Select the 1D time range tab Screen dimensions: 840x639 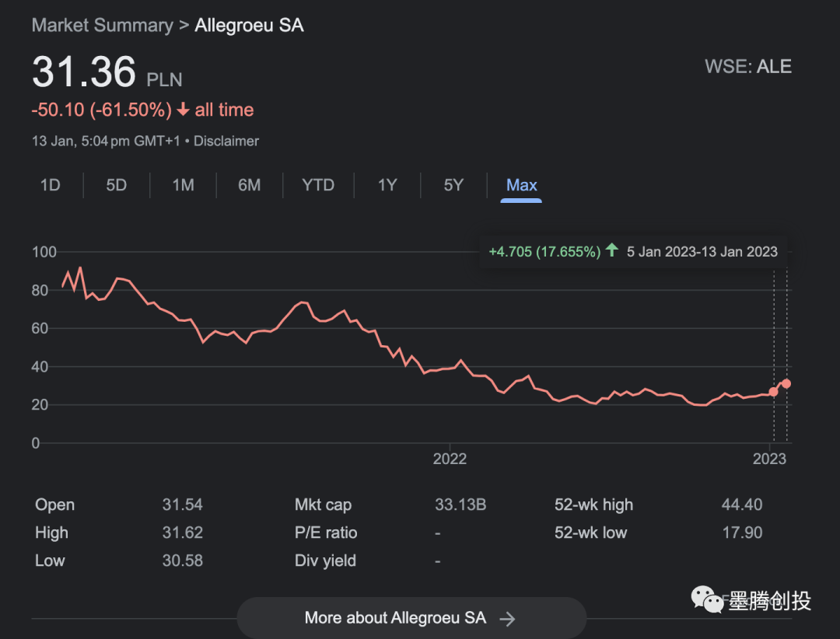[50, 185]
